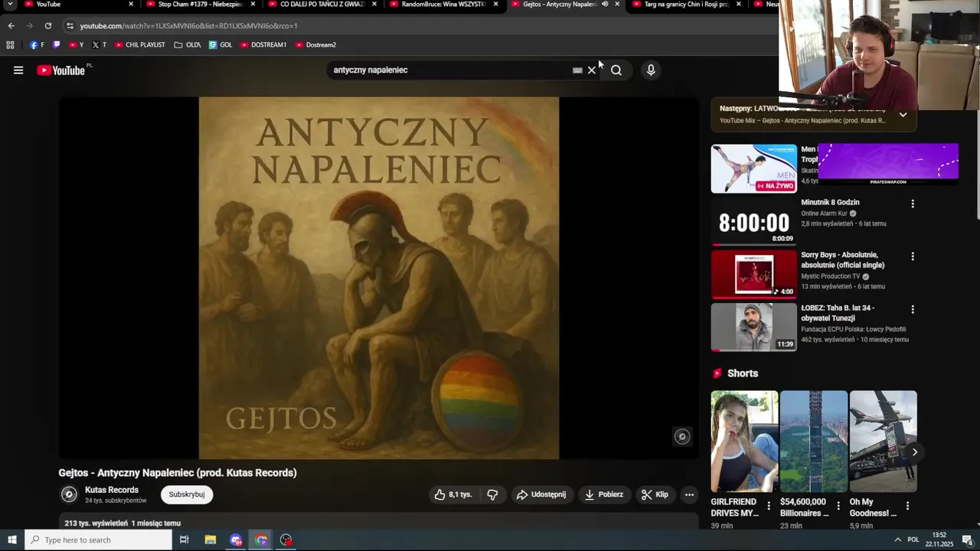Open Task View on the taskbar

point(185,540)
